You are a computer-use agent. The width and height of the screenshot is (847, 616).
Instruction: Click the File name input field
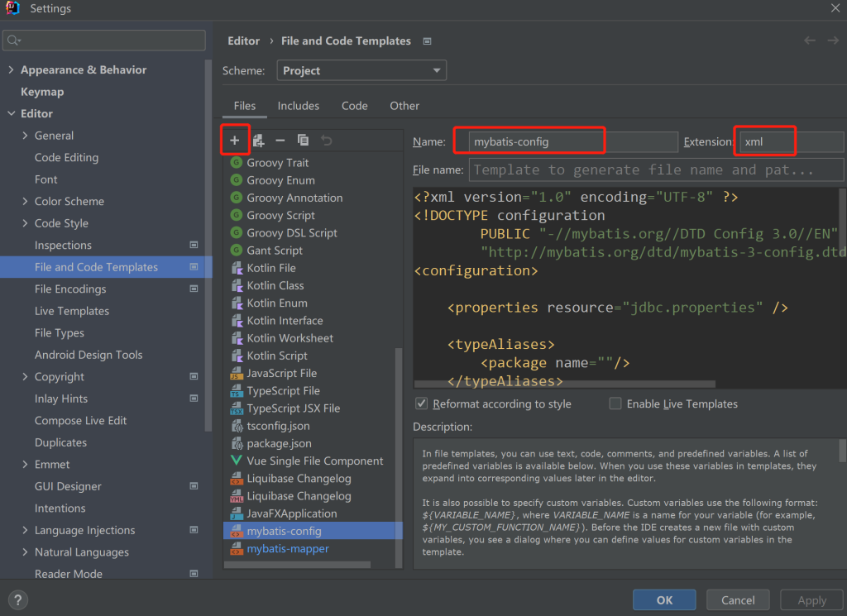[656, 170]
